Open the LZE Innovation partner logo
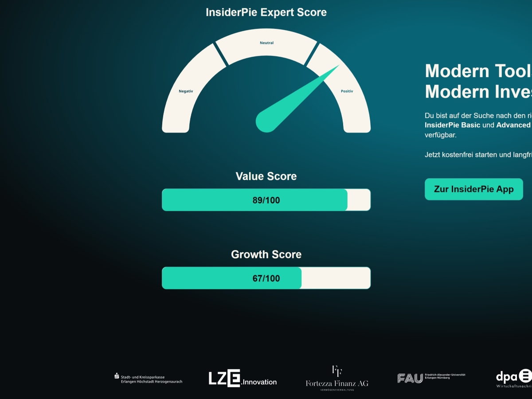The width and height of the screenshot is (532, 399). 243,378
